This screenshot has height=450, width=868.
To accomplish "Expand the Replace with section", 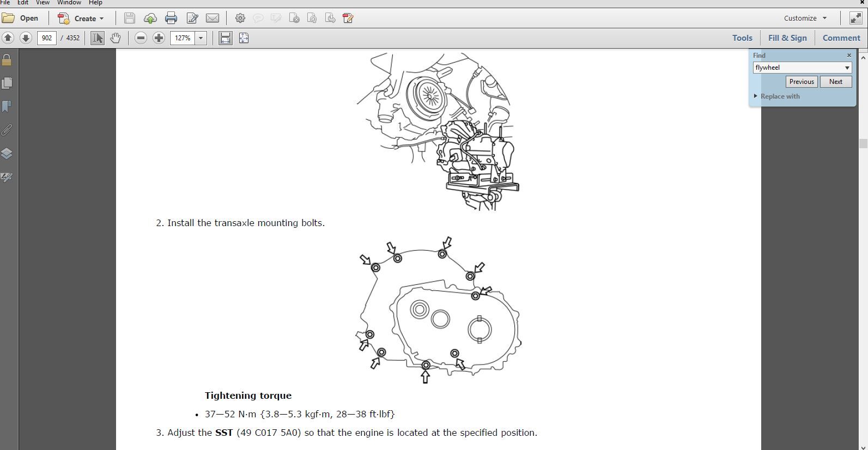I will point(756,96).
